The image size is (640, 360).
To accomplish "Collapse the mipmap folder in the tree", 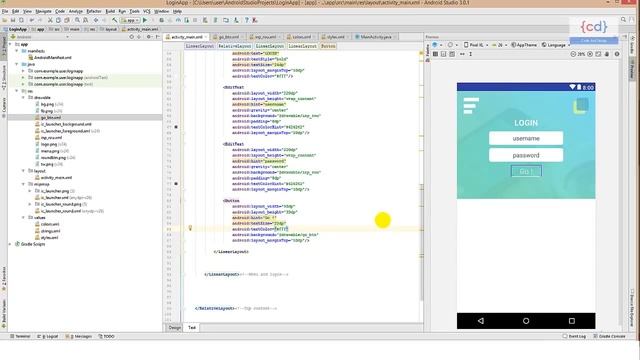I will point(23,184).
